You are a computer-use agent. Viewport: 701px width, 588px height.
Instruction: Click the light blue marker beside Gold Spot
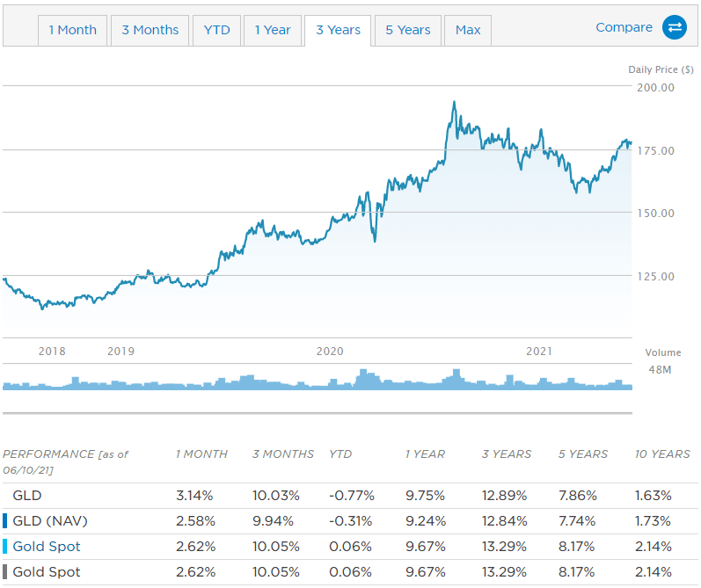click(5, 547)
